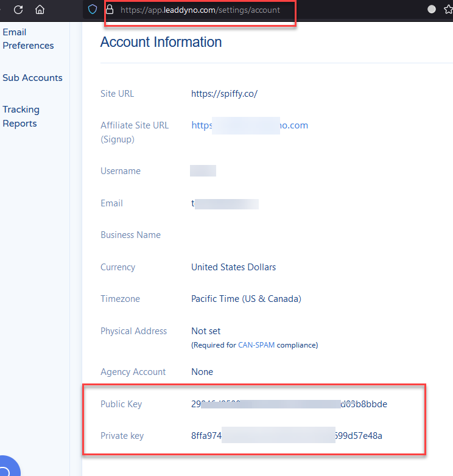The width and height of the screenshot is (453, 476).
Task: Click the Public Key label
Action: coord(121,404)
